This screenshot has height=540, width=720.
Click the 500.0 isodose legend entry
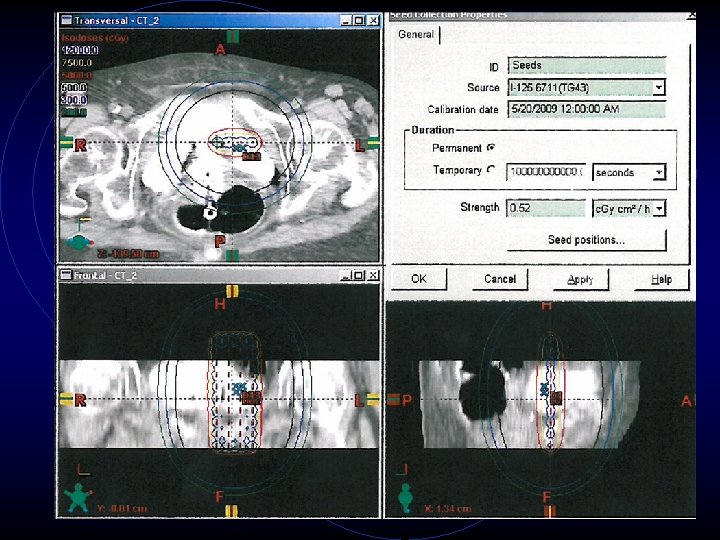(x=74, y=87)
